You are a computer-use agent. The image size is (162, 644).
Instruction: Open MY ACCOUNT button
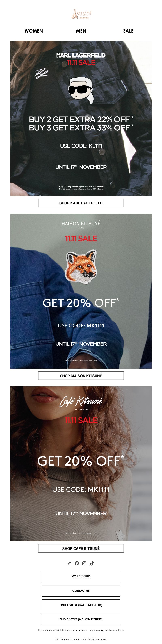pos(81,577)
